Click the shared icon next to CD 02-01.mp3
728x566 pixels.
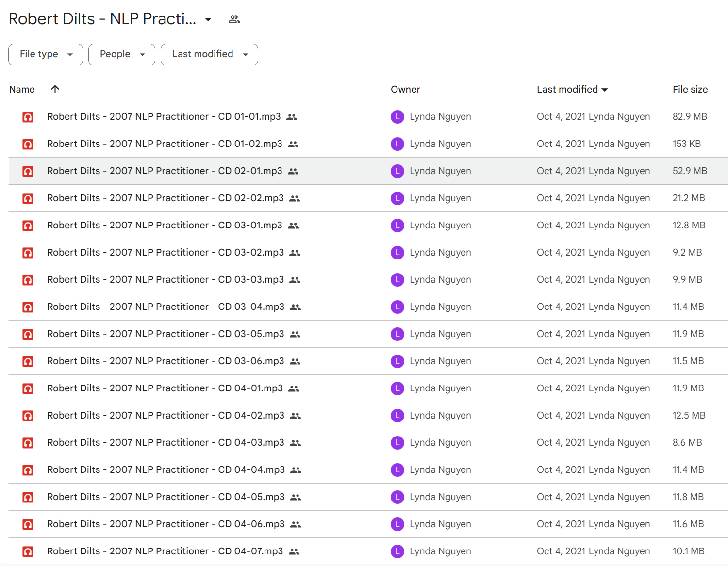click(293, 171)
